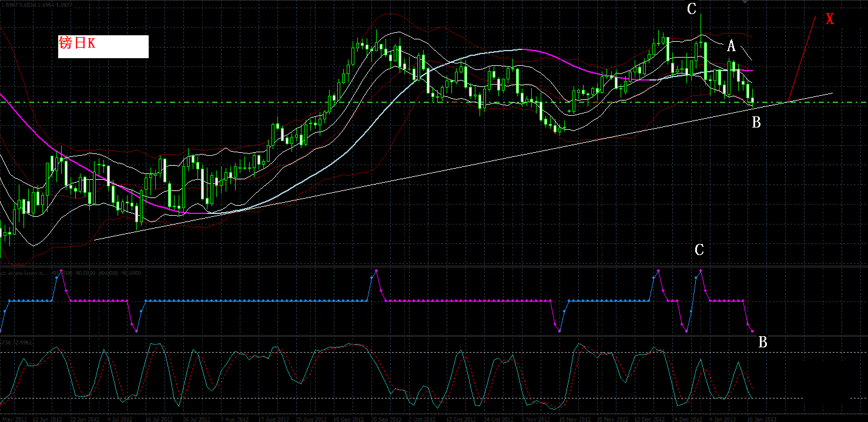Click the 16 Jan 2013 date on time axis
Viewport: 868px width, 422px height.
coord(762,419)
